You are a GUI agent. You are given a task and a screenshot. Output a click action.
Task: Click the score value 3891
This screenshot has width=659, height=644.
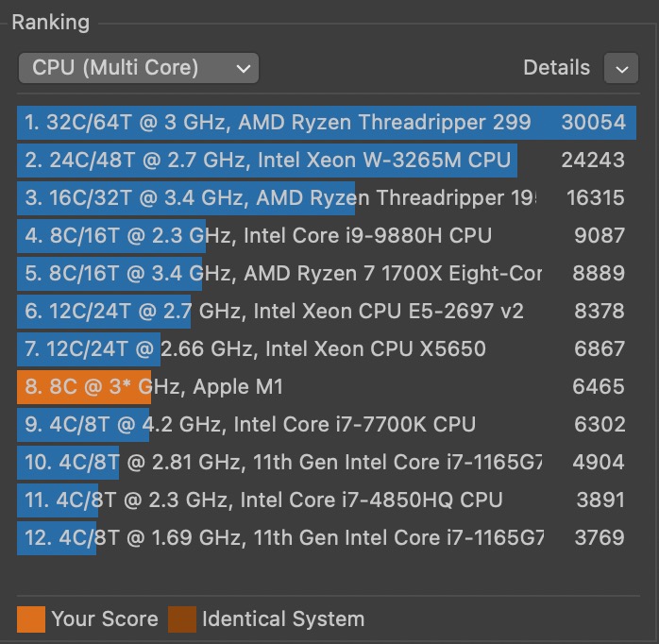[x=601, y=500]
